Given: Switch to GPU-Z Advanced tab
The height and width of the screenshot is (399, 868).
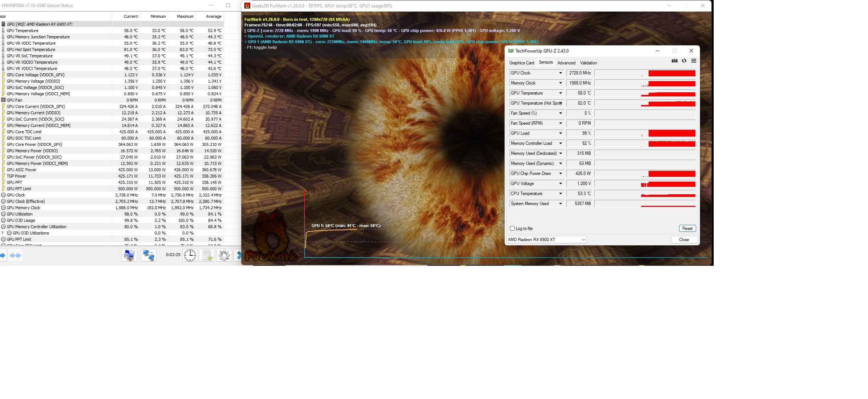Looking at the screenshot, I should [x=566, y=63].
